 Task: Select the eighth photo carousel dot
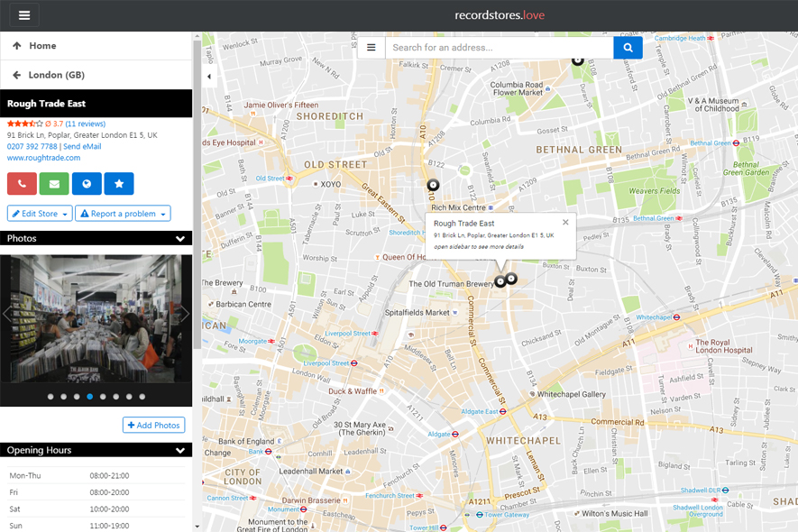click(142, 397)
